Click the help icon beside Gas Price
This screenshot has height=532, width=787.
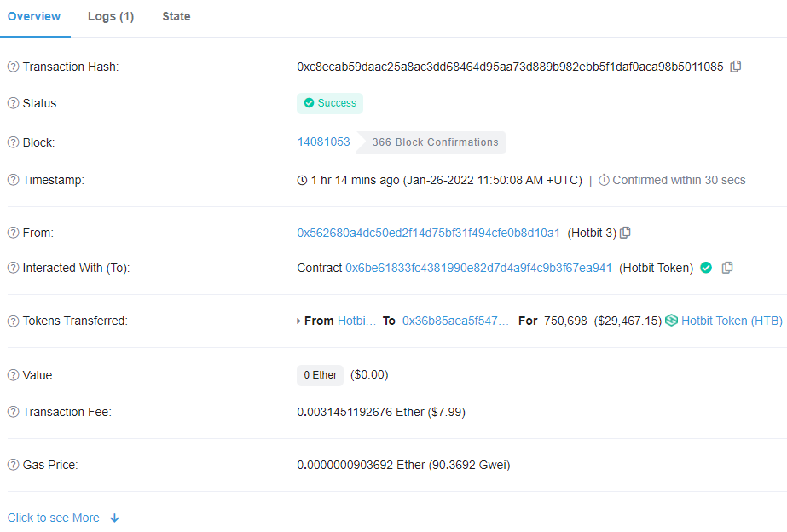point(13,465)
